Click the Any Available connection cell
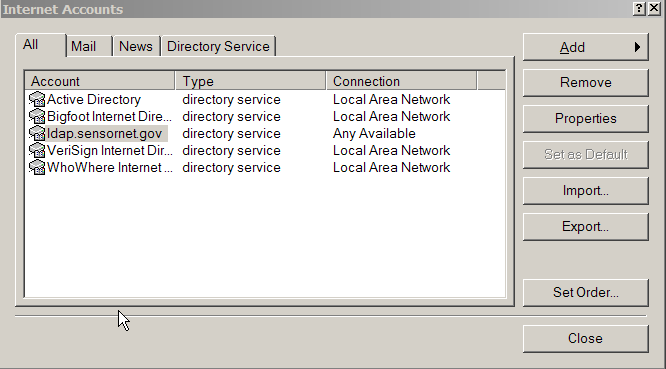 click(x=374, y=133)
